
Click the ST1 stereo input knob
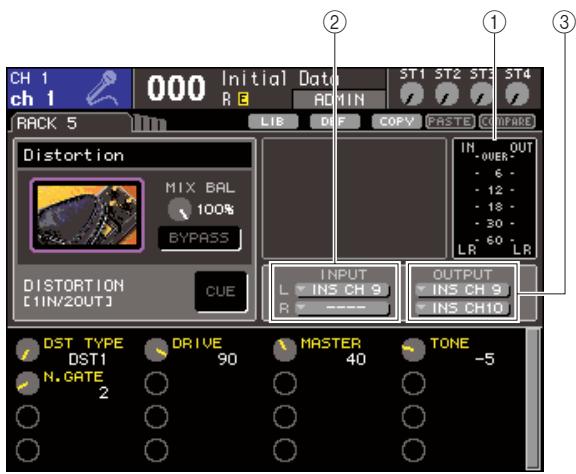point(411,94)
